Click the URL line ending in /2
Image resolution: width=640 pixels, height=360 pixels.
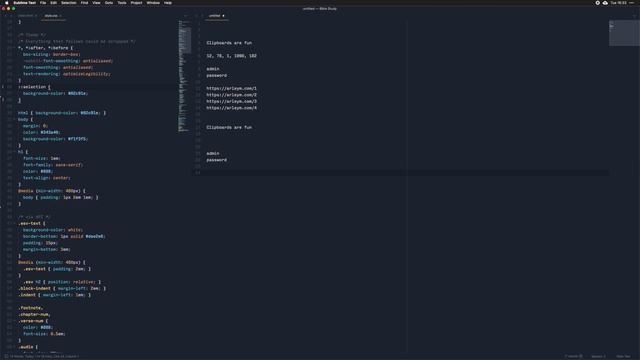231,95
